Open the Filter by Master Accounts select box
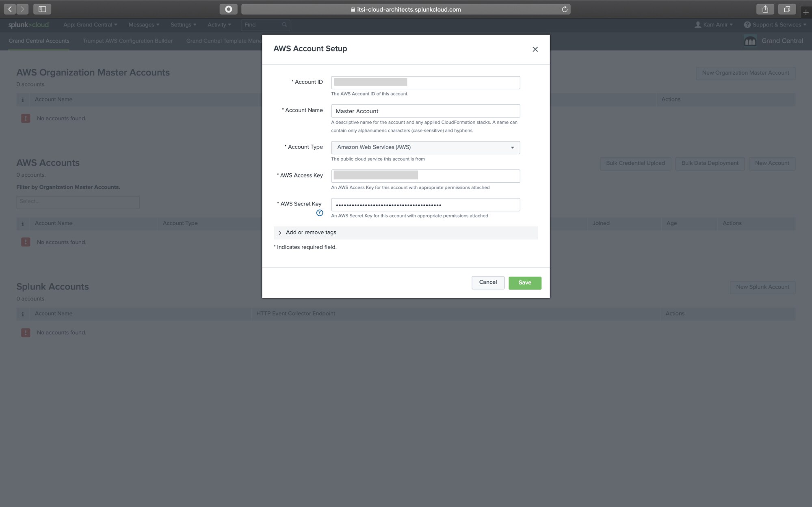 [x=78, y=202]
